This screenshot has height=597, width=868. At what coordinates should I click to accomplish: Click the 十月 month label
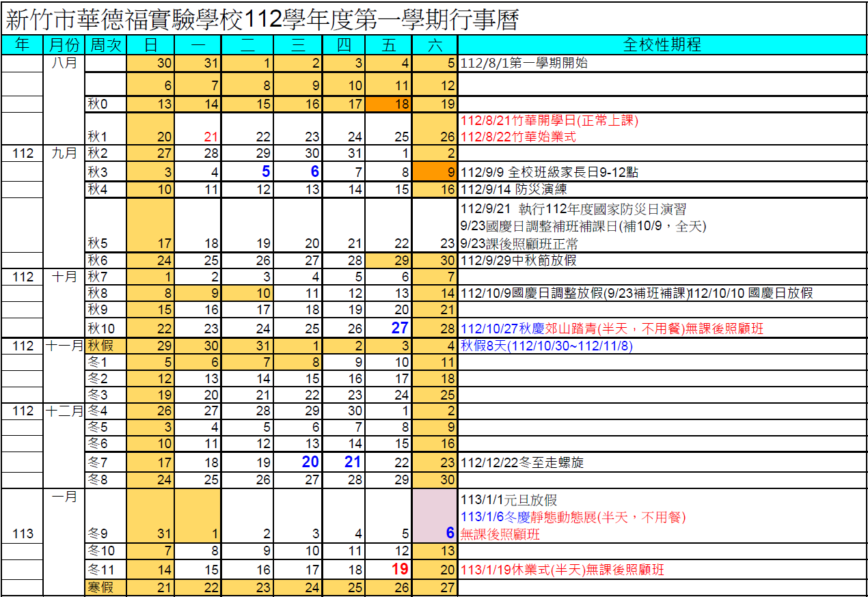(64, 277)
